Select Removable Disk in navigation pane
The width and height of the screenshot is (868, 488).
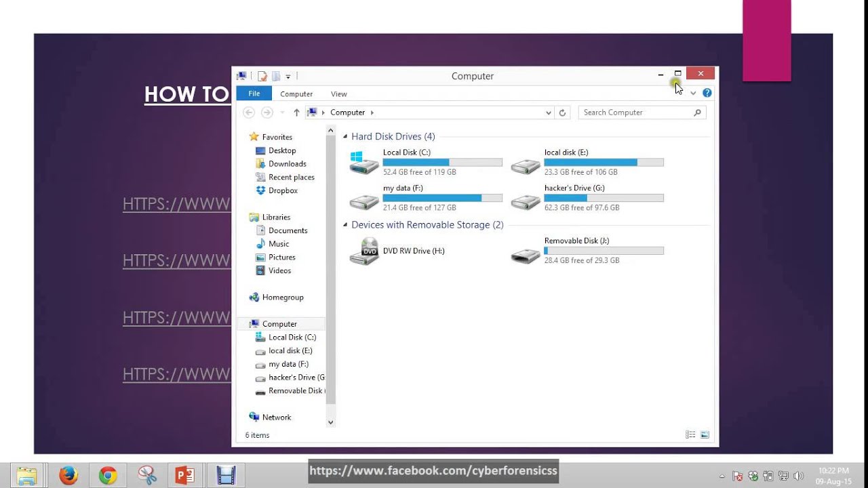coord(295,391)
